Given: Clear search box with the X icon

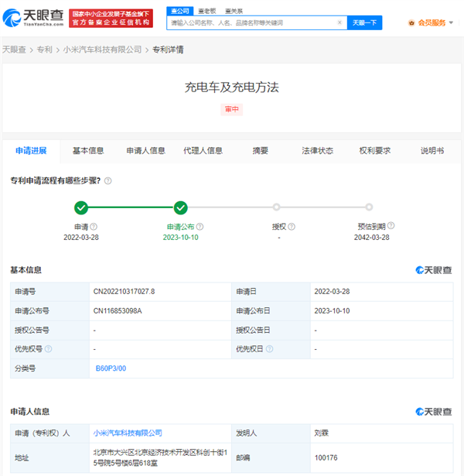Looking at the screenshot, I should (x=339, y=22).
